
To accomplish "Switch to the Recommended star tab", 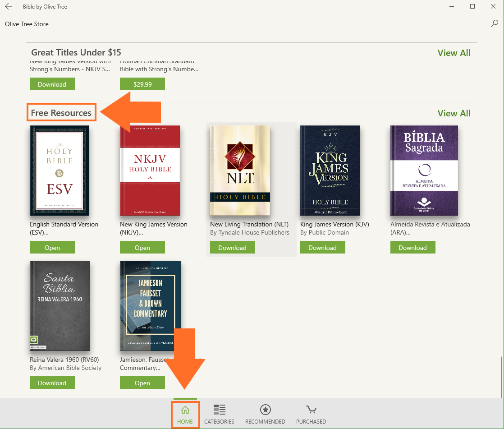I will [x=265, y=414].
